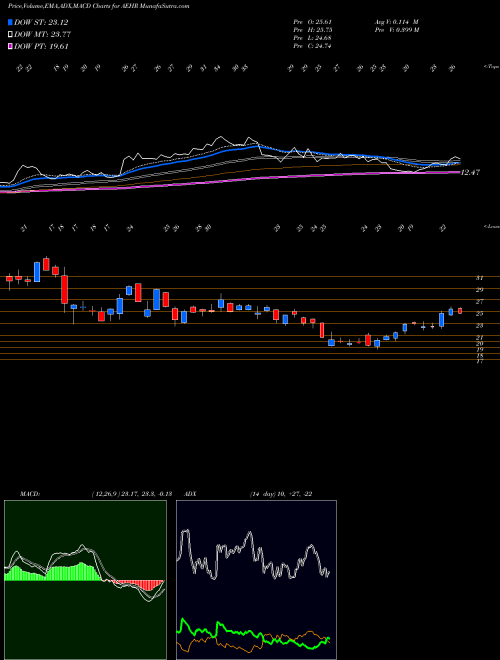Select the 'Pre C: 24.74' value

click(313, 46)
